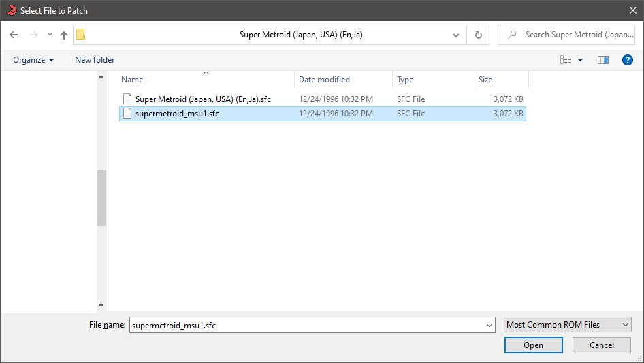This screenshot has width=644, height=363.
Task: Expand the File name combo dropdown arrow
Action: pos(489,326)
